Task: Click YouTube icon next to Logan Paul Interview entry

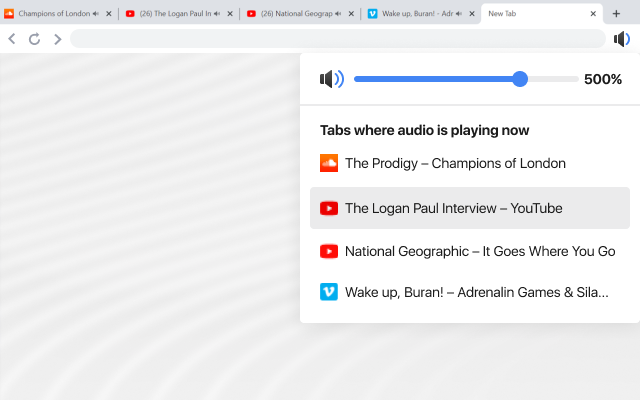Action: tap(329, 208)
